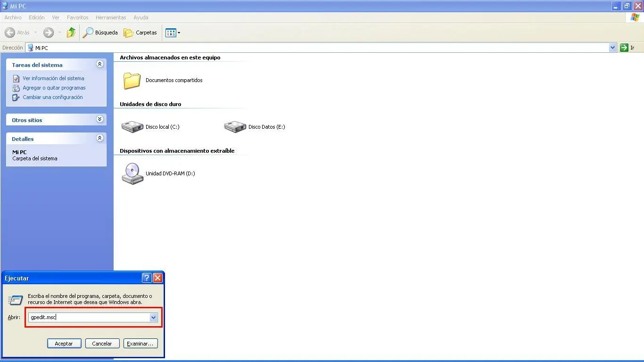Click the Windows flag logo
644x362 pixels.
click(x=635, y=17)
